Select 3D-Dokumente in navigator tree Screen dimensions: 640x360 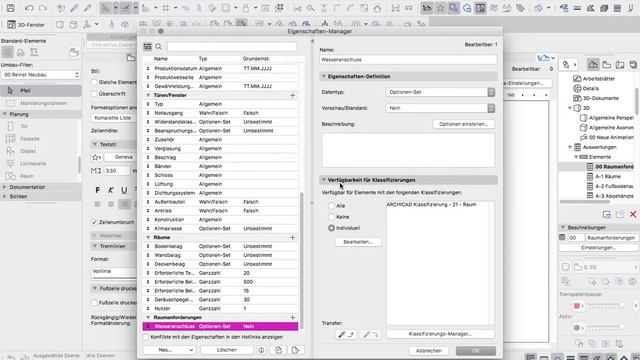pyautogui.click(x=600, y=98)
